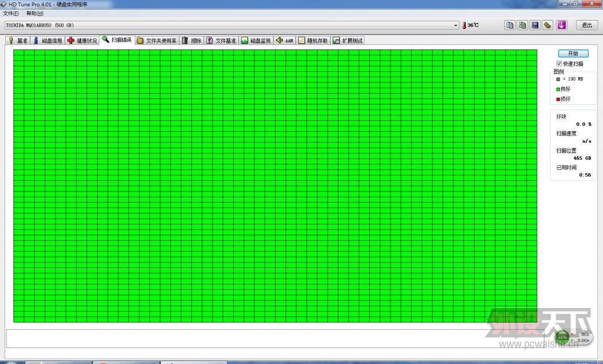Open the 磁盘监视 disk monitor tab

(x=256, y=41)
